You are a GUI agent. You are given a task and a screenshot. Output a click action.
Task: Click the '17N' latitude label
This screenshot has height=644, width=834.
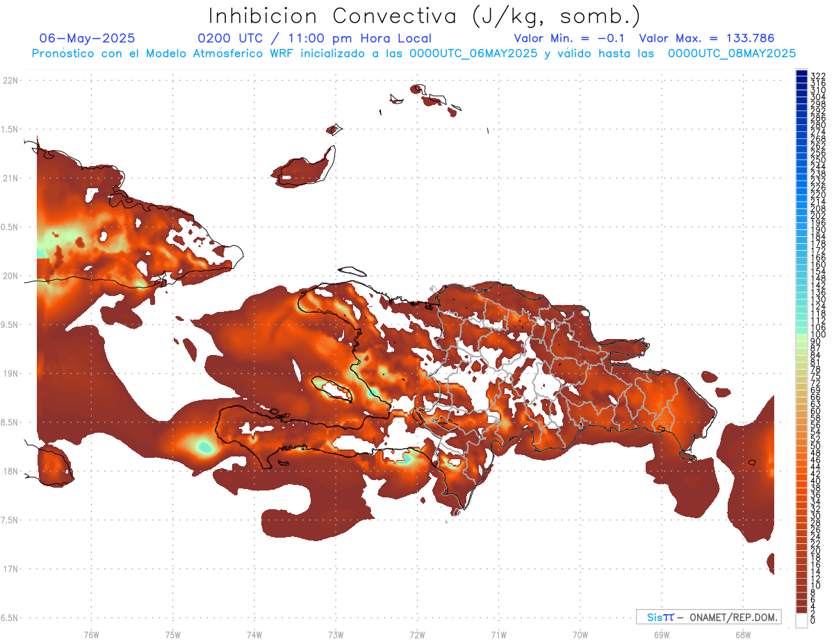pos(10,569)
